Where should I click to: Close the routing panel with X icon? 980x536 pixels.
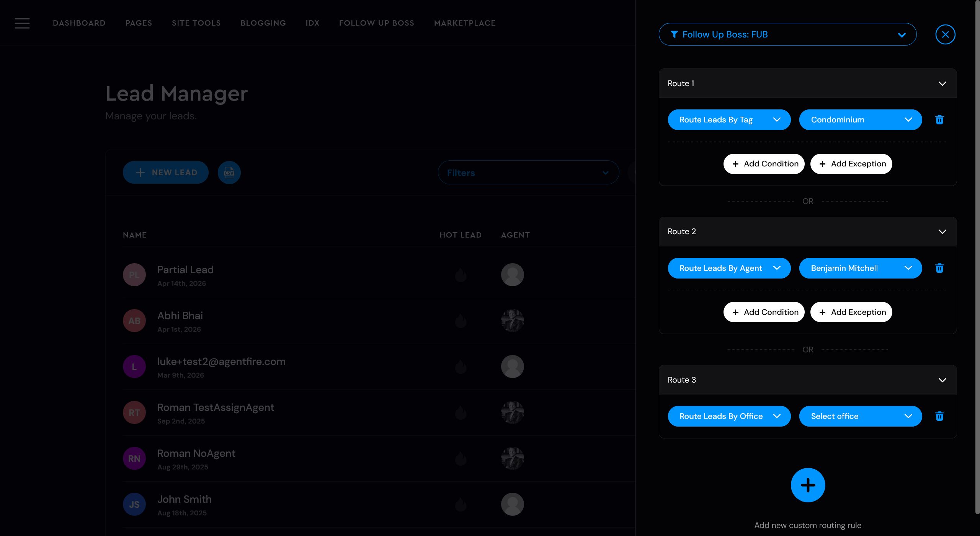(945, 34)
